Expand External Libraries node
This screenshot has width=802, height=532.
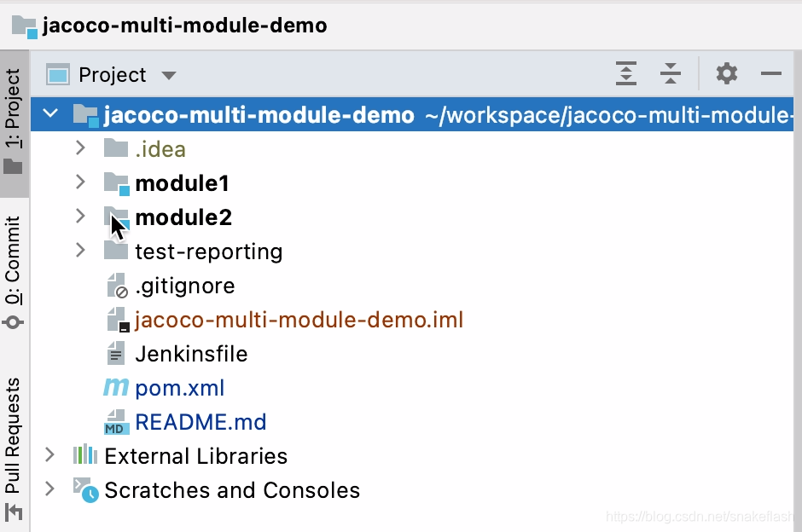tap(49, 454)
